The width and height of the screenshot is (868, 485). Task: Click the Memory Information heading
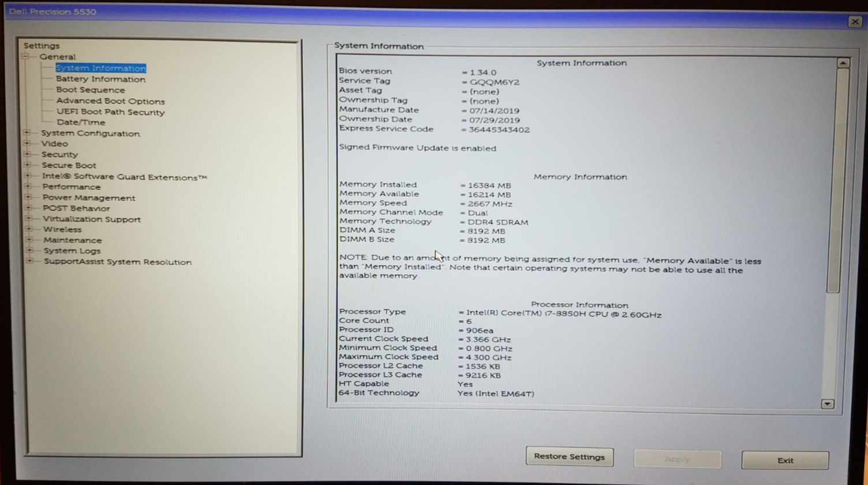(x=580, y=177)
